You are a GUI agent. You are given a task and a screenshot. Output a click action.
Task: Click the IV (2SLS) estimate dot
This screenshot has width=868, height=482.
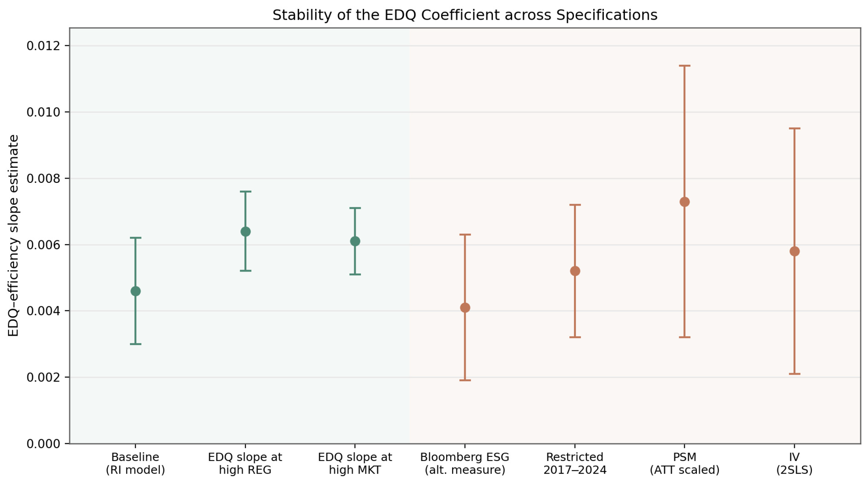pyautogui.click(x=794, y=251)
